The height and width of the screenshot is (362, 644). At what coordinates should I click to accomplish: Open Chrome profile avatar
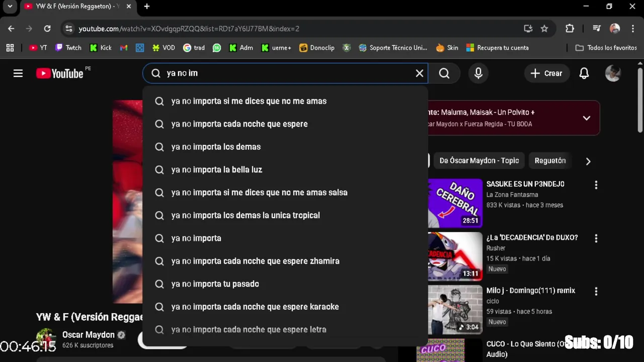(x=615, y=29)
